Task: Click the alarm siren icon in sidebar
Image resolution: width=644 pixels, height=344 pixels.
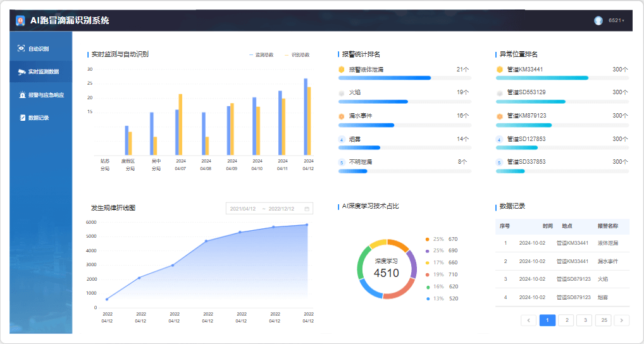Action: 23,95
